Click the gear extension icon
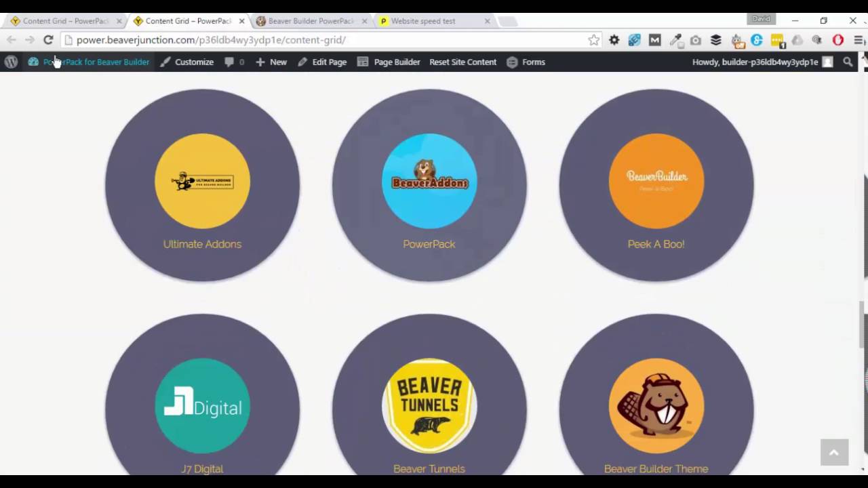 point(614,40)
